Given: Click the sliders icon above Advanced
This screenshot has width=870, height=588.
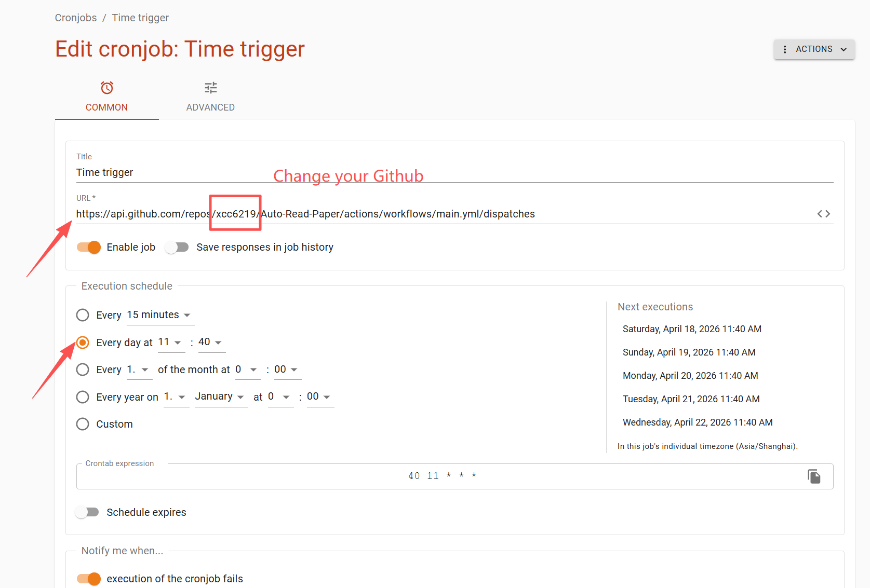Looking at the screenshot, I should (210, 88).
